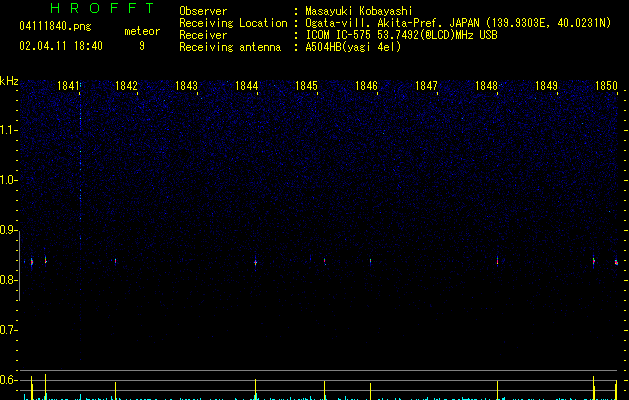Screen dimensions: 629x400
Task: Click the meteor echo just after 1848
Action: point(497,261)
